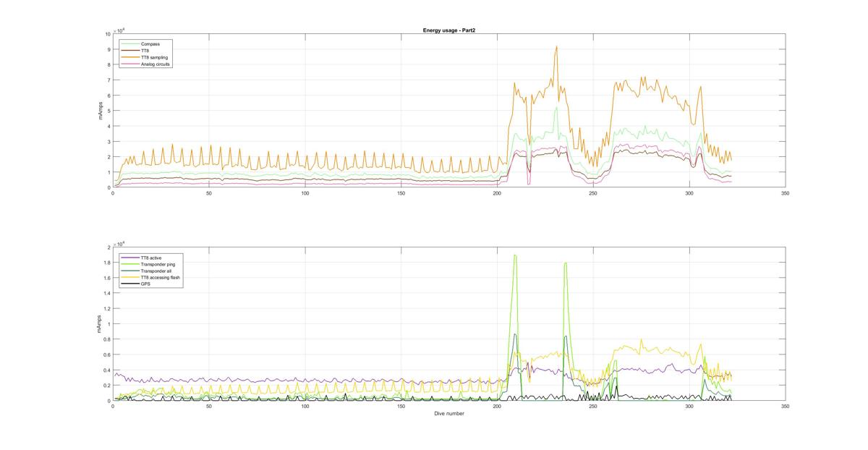Click the bottom plot's x-axis tick "200"
This screenshot has height=450, width=868.
point(497,407)
